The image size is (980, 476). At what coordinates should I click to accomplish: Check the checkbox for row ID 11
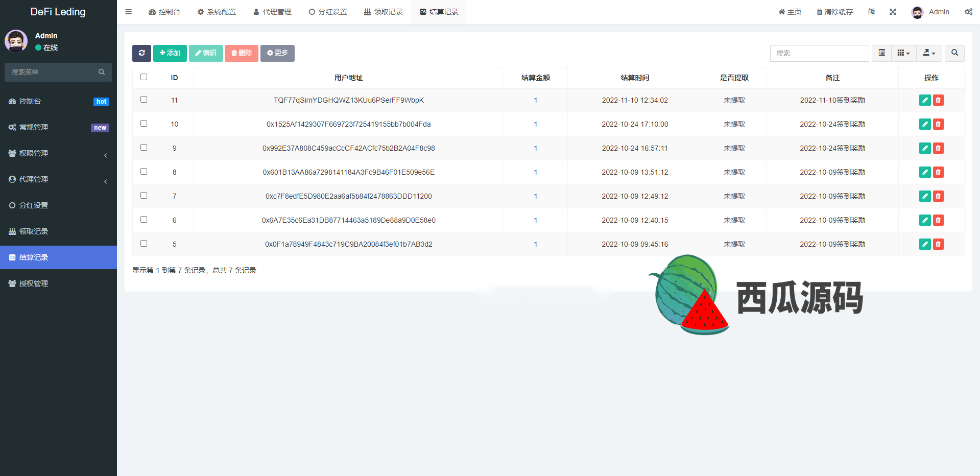click(144, 100)
